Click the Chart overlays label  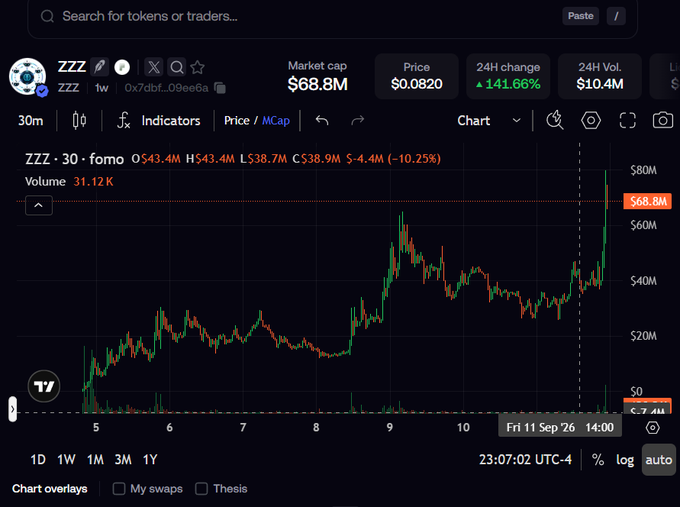49,489
